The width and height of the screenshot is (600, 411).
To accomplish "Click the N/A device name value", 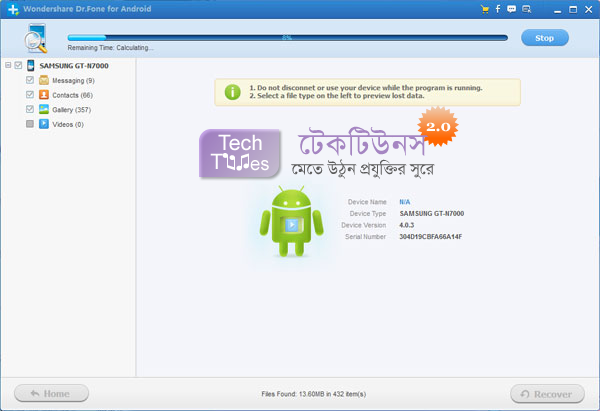I will 404,202.
